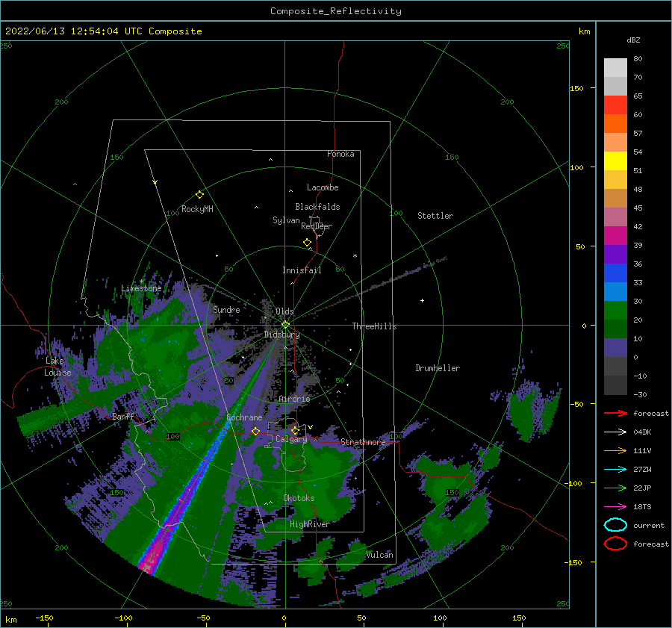Click the Ponoka city label
The height and width of the screenshot is (628, 672).
pyautogui.click(x=340, y=154)
